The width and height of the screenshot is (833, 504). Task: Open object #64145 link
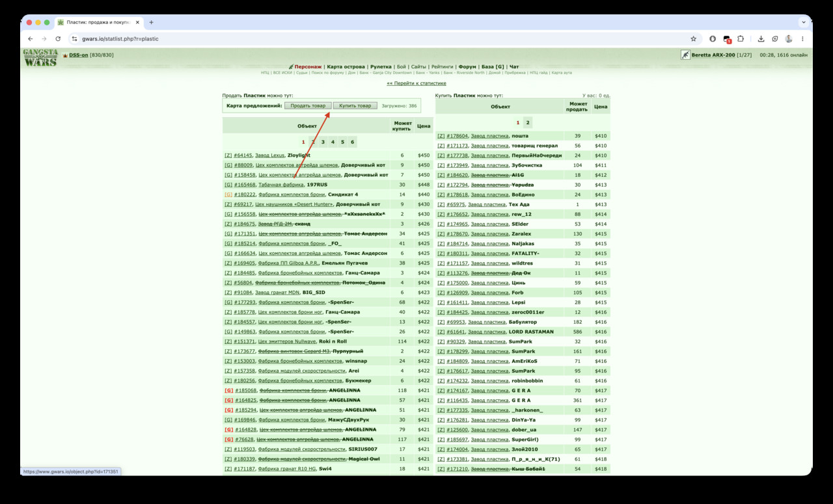pyautogui.click(x=243, y=155)
